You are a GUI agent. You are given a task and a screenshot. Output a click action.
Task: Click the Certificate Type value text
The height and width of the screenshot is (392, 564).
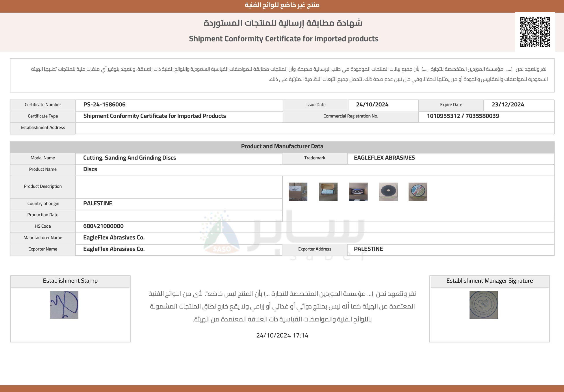(x=154, y=116)
